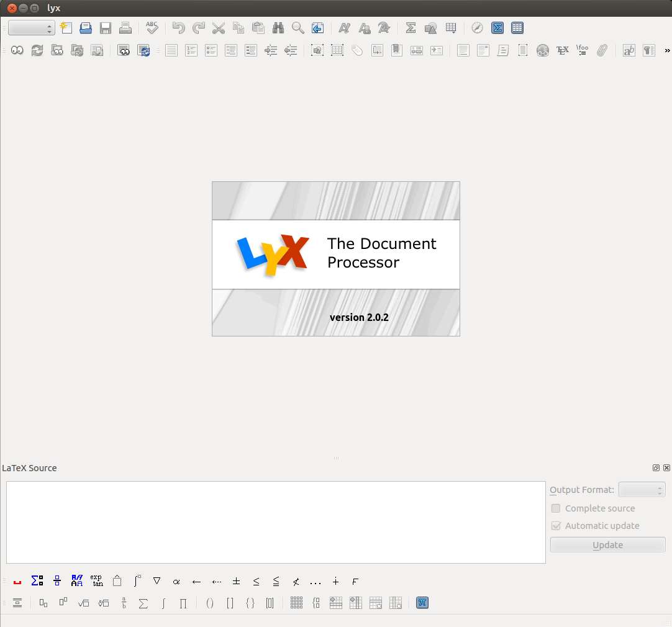Screen dimensions: 672x627
Task: Insert TeX code using the TeX icon
Action: coord(562,50)
